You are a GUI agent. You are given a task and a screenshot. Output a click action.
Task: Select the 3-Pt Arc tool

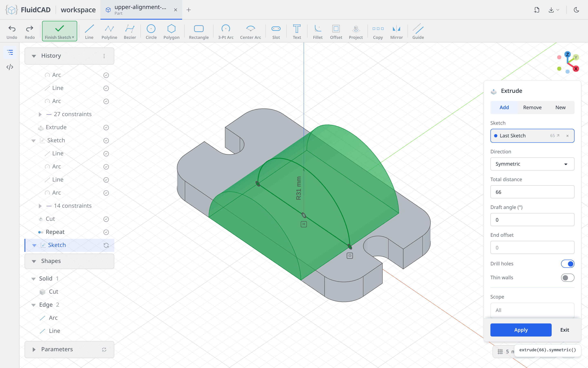click(x=225, y=32)
